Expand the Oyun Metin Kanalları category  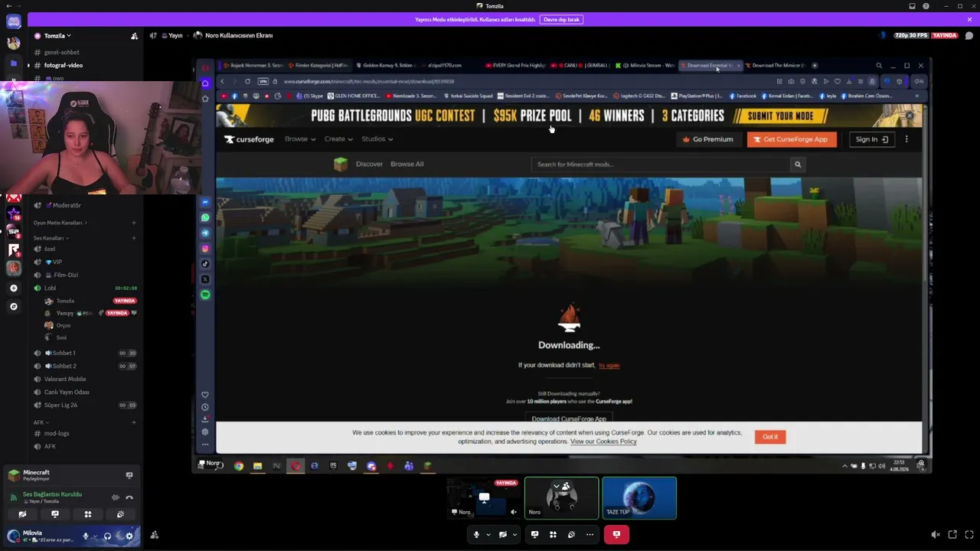[x=60, y=223]
